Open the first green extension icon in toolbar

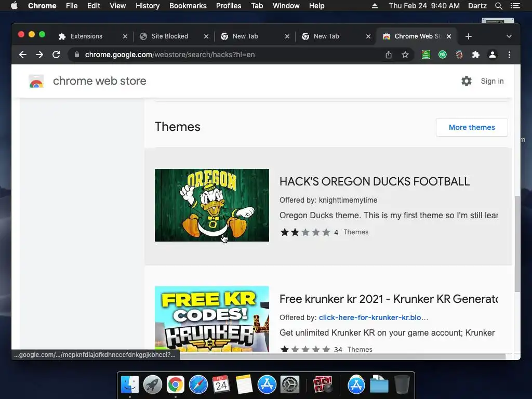point(426,55)
